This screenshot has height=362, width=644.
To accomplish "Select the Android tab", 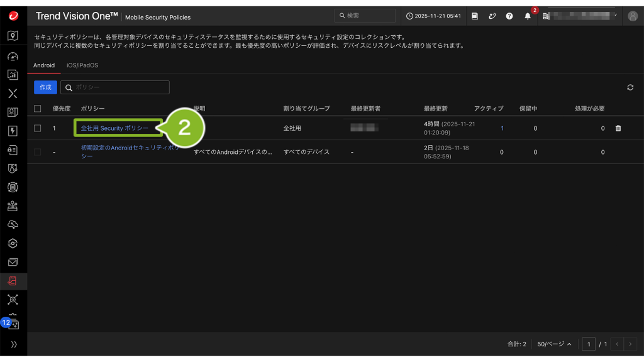I will coord(44,65).
